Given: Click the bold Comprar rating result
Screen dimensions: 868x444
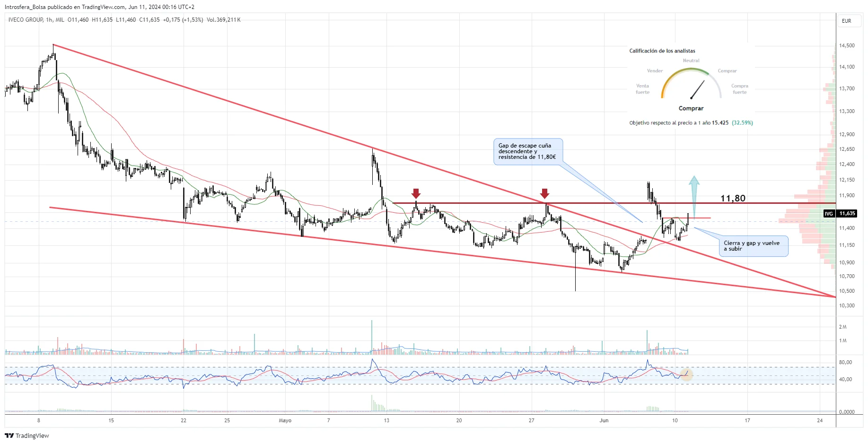Looking at the screenshot, I should click(691, 108).
